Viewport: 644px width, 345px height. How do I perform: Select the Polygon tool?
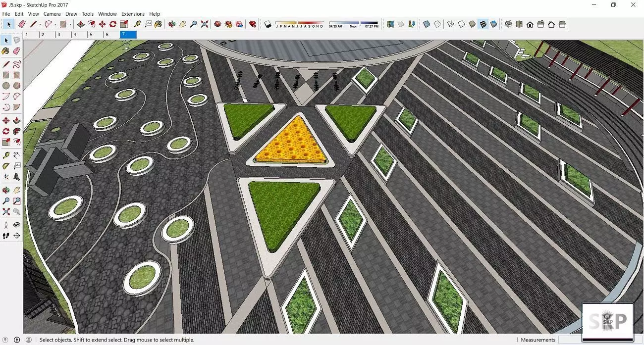coord(16,86)
